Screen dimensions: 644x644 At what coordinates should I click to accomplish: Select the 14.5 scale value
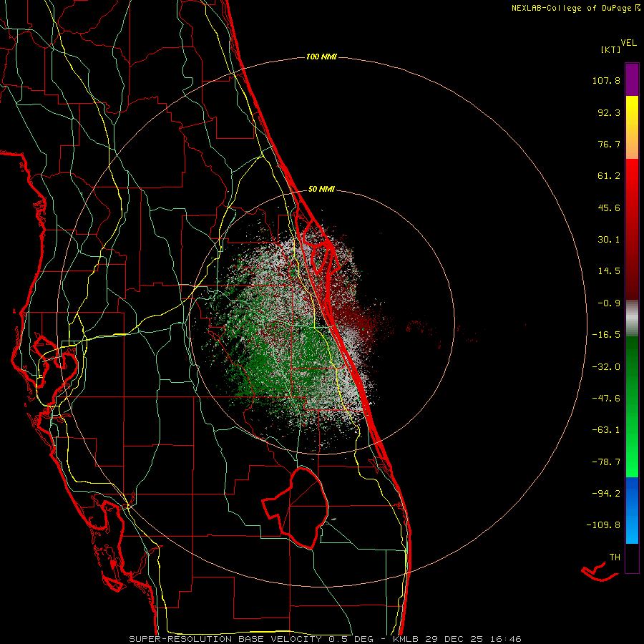[609, 271]
